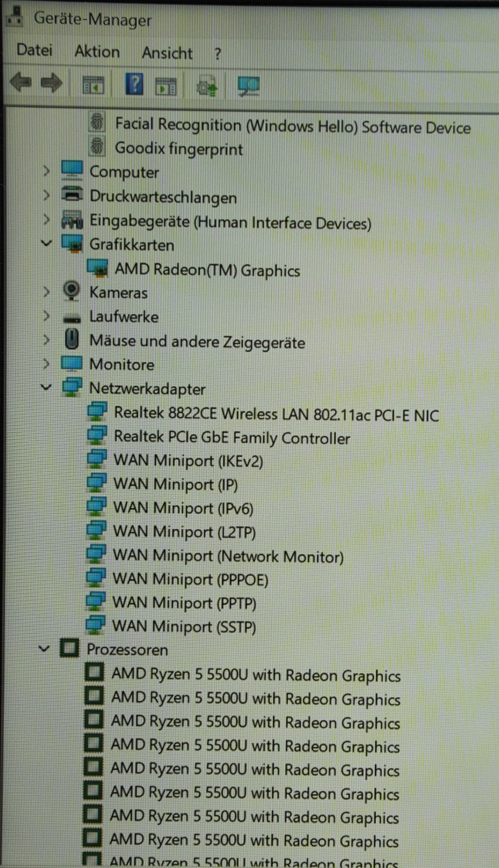The height and width of the screenshot is (868, 499).
Task: Select the Monitore label
Action: pyautogui.click(x=122, y=364)
